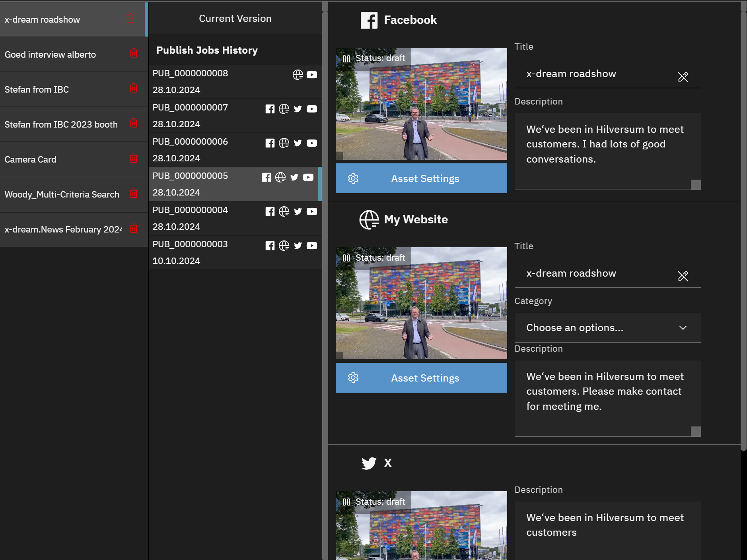The image size is (747, 560).
Task: Remove Stefan from IBC 2023 booth
Action: click(134, 123)
